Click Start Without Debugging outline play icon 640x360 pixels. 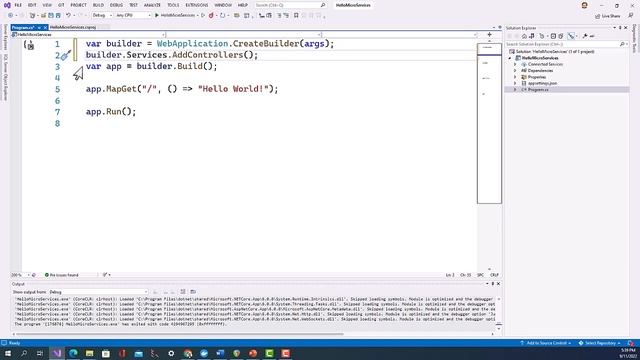tap(203, 16)
